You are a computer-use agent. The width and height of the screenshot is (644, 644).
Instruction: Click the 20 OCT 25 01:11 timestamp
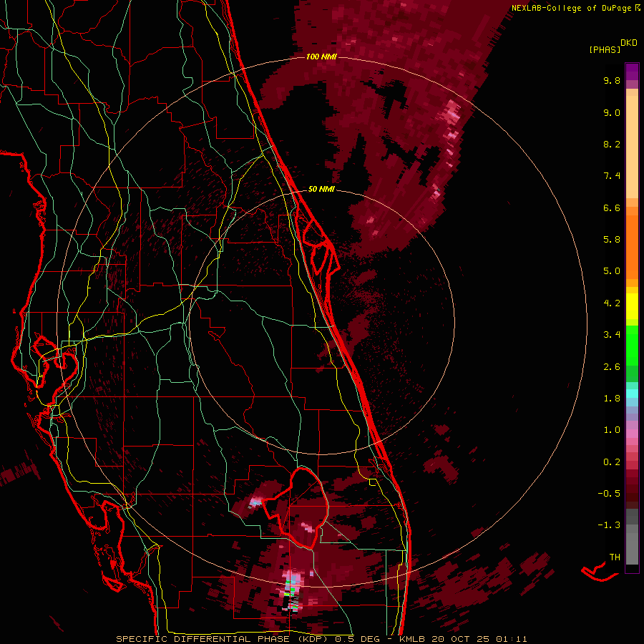click(x=479, y=639)
